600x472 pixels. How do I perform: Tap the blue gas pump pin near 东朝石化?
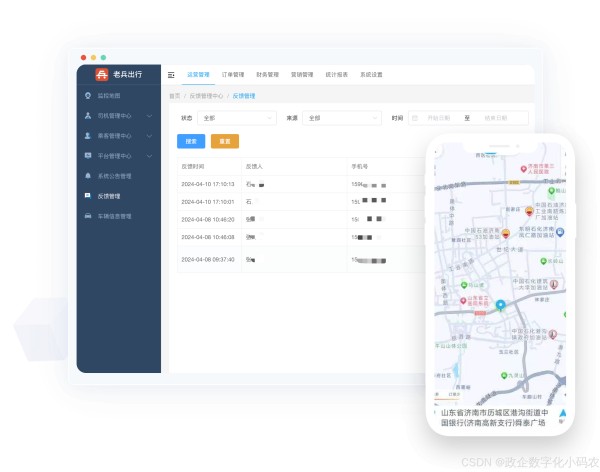[x=560, y=232]
